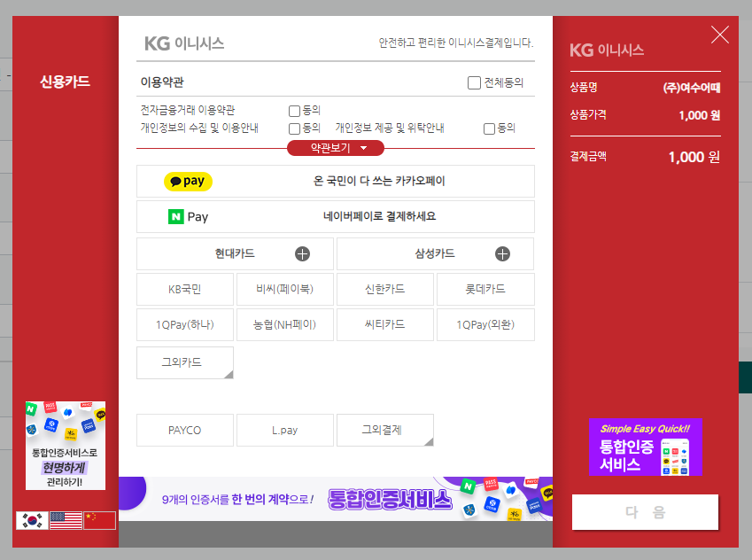Click the green Naver Pay N logo
This screenshot has width=752, height=560.
[x=176, y=217]
